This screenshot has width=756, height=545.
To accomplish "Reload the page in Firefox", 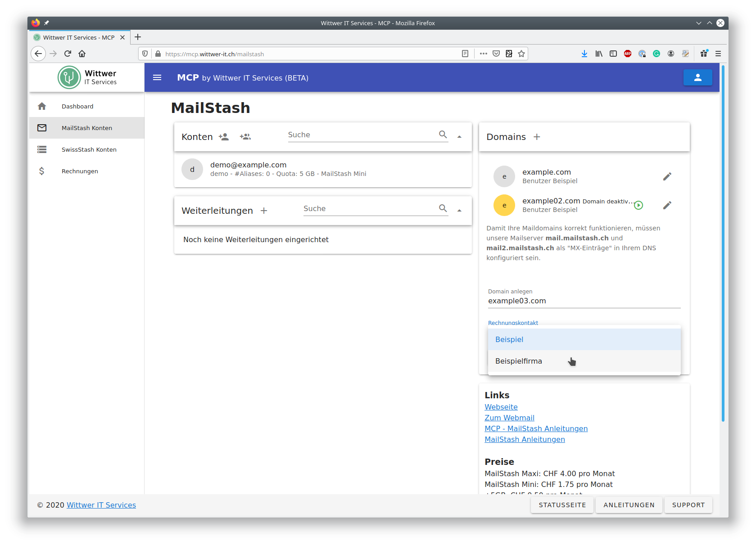I will coord(68,54).
